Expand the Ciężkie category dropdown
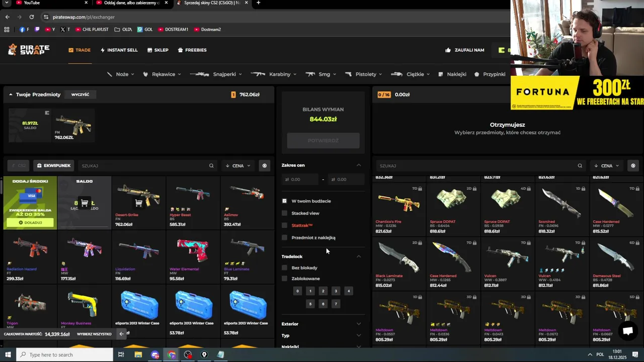 (x=410, y=74)
